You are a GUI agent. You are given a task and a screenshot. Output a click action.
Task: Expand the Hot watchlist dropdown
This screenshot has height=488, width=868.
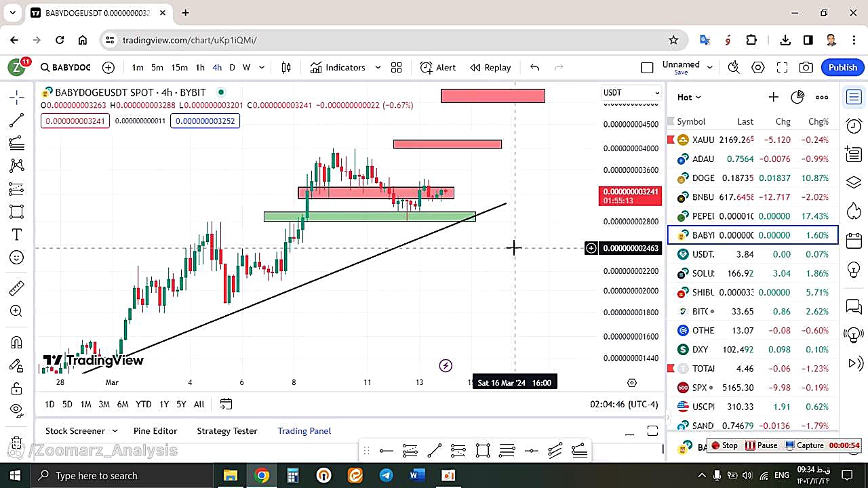(689, 97)
